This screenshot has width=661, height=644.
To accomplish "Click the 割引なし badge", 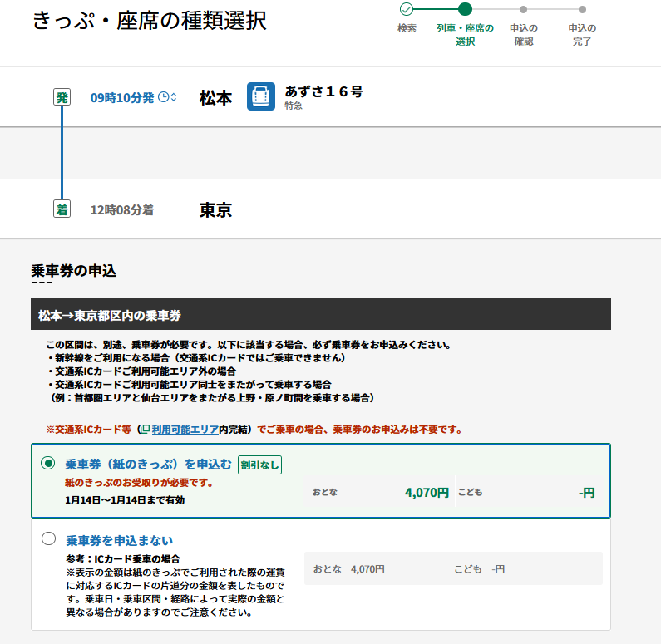I will click(259, 465).
